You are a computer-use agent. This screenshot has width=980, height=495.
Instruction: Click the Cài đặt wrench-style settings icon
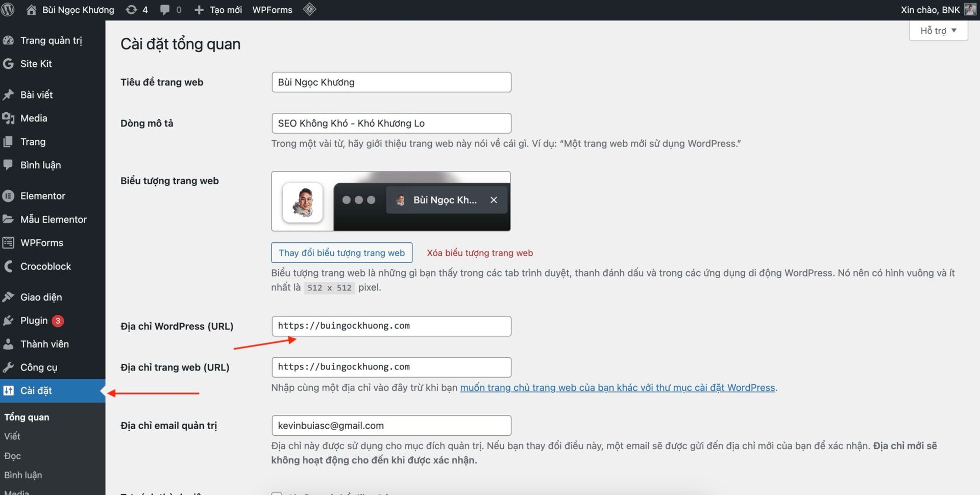[x=9, y=390]
